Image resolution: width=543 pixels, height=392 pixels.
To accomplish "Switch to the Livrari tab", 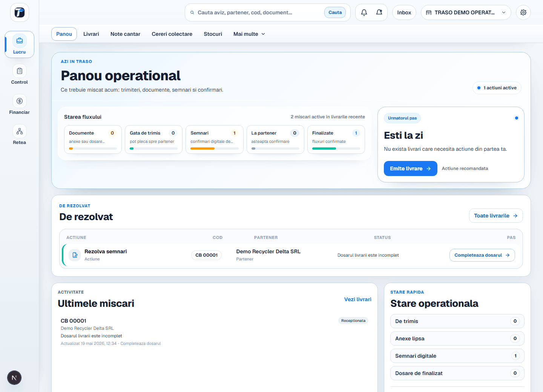I will pyautogui.click(x=91, y=34).
